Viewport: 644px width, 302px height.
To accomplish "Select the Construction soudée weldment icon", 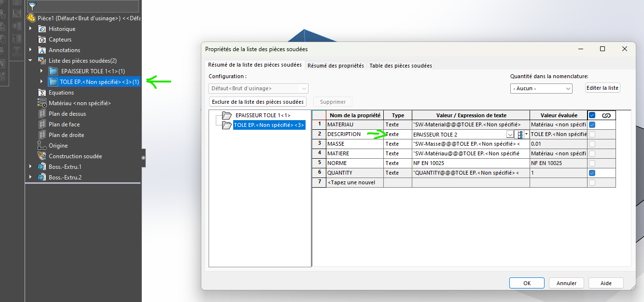I will pos(42,156).
